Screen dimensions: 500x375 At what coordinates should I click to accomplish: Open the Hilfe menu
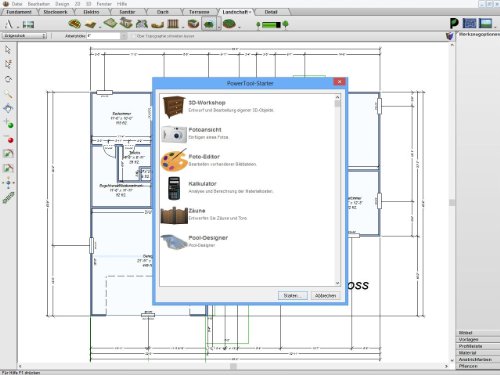[x=122, y=4]
